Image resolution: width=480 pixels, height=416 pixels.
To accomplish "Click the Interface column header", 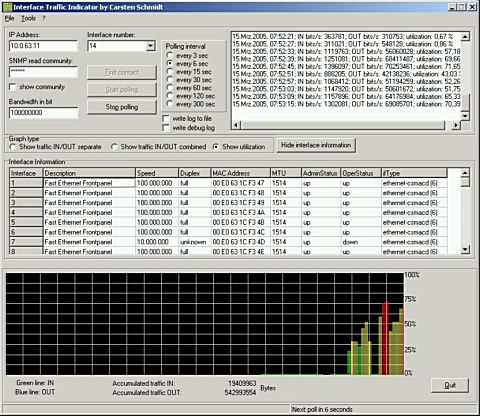I will click(x=26, y=173).
